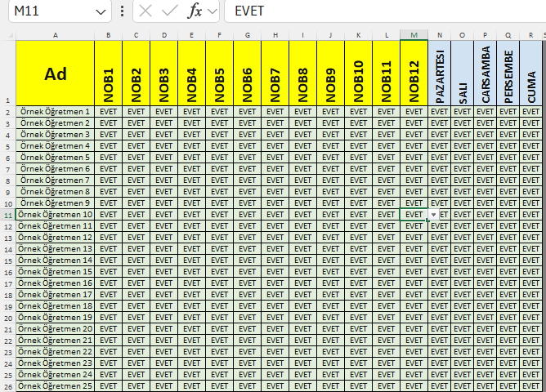546x392 pixels.
Task: Click the NOB1 header cell
Action: [x=108, y=73]
